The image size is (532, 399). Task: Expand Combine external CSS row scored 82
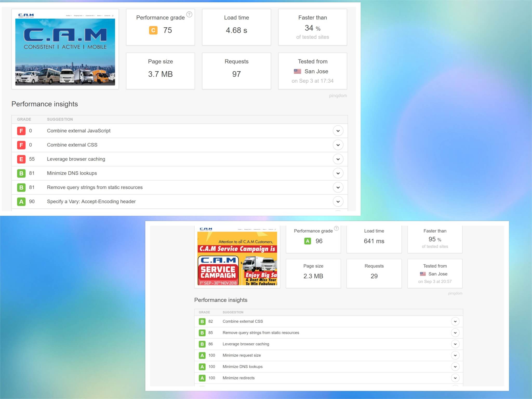pyautogui.click(x=455, y=322)
